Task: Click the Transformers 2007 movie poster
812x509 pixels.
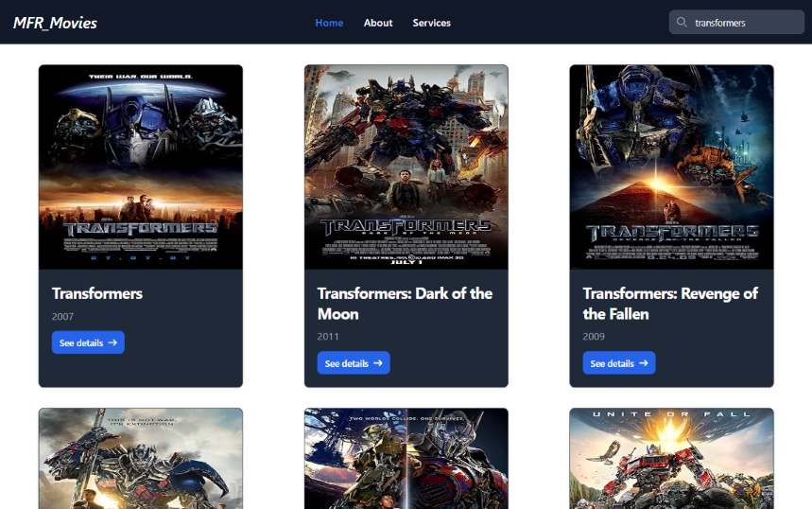Action: pos(141,167)
